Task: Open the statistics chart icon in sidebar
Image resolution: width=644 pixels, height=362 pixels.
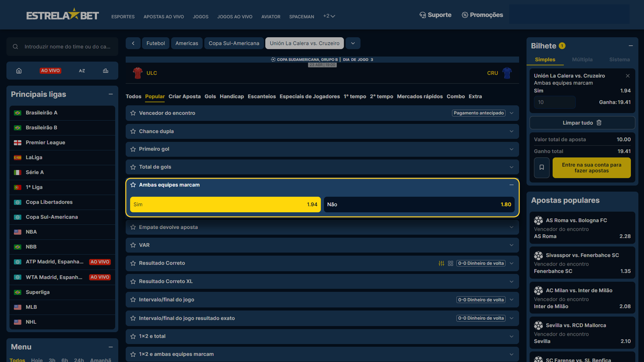Action: tap(106, 71)
